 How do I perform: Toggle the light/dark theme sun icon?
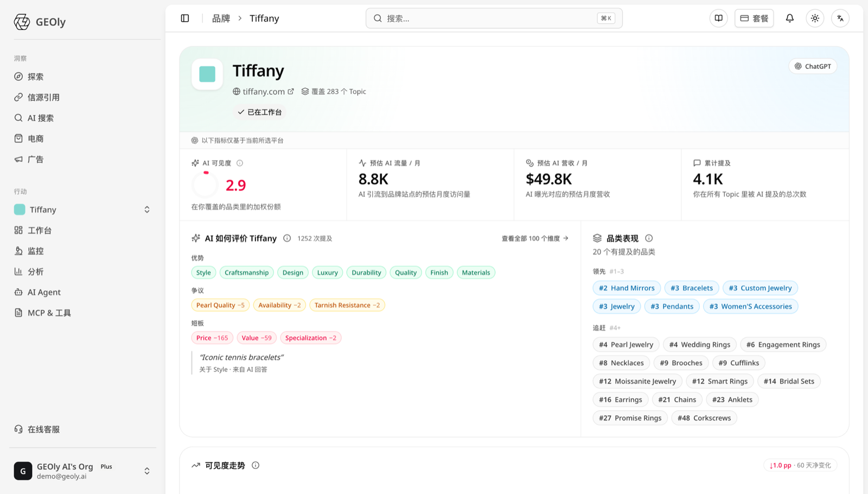point(815,18)
